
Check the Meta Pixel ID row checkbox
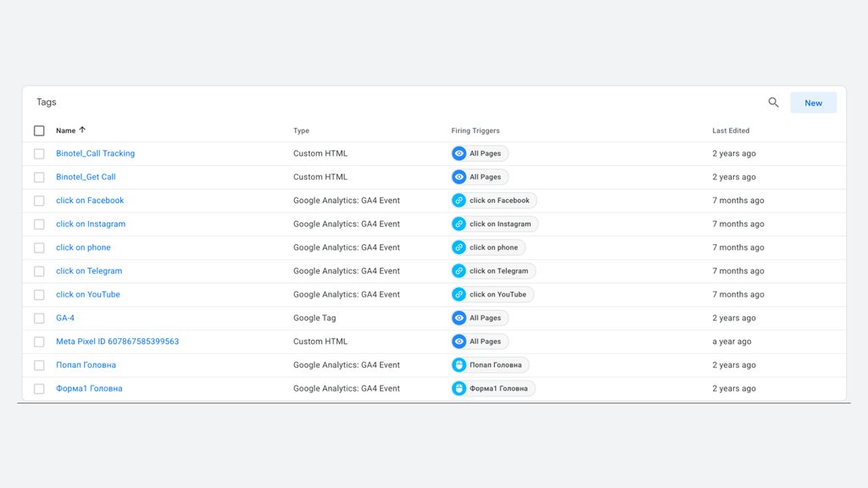39,342
